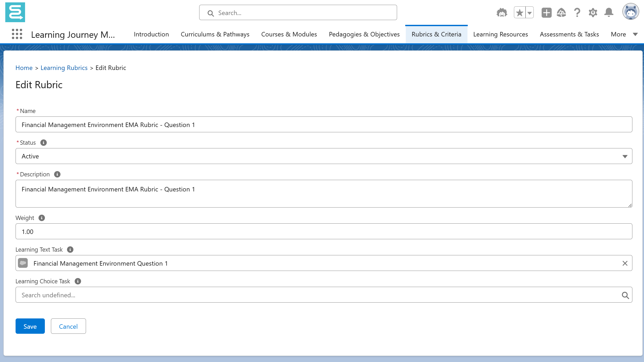Open the notifications bell

[609, 12]
